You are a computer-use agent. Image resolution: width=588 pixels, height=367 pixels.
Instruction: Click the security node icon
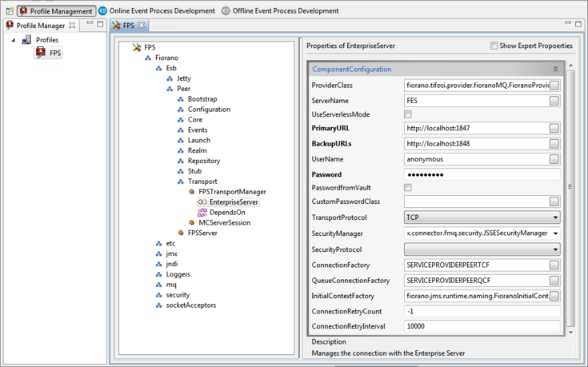[x=159, y=295]
